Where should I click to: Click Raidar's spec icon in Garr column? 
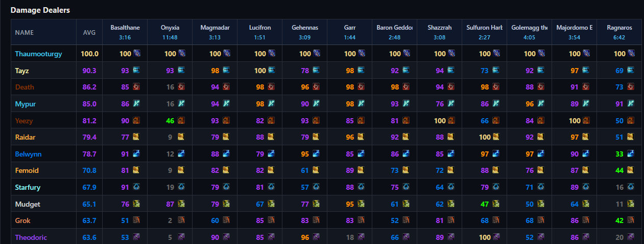(x=361, y=137)
